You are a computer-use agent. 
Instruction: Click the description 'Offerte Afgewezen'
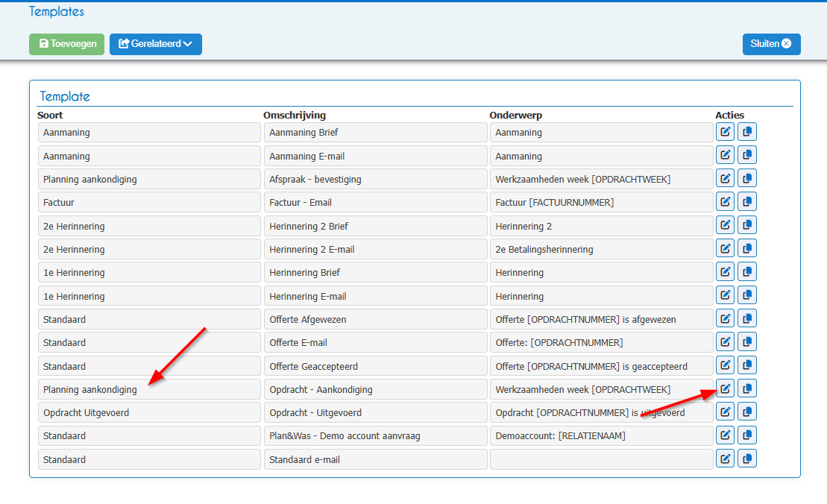click(376, 320)
